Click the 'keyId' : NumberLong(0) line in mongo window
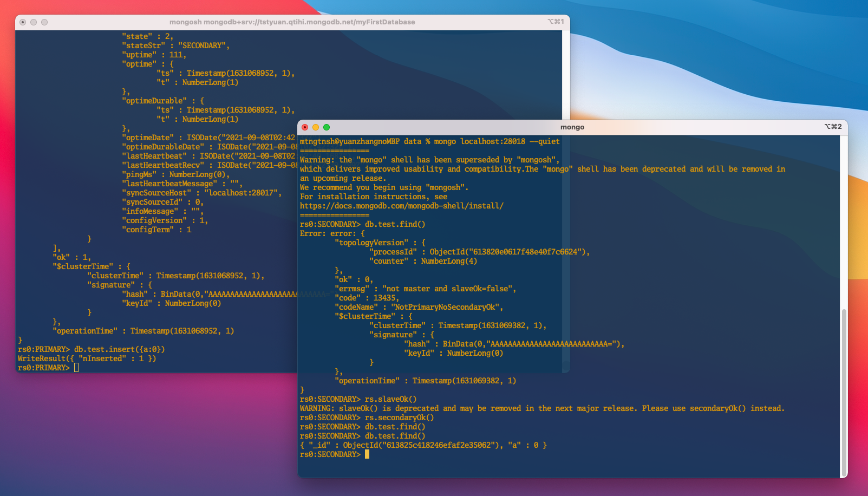This screenshot has width=868, height=496. tap(454, 353)
